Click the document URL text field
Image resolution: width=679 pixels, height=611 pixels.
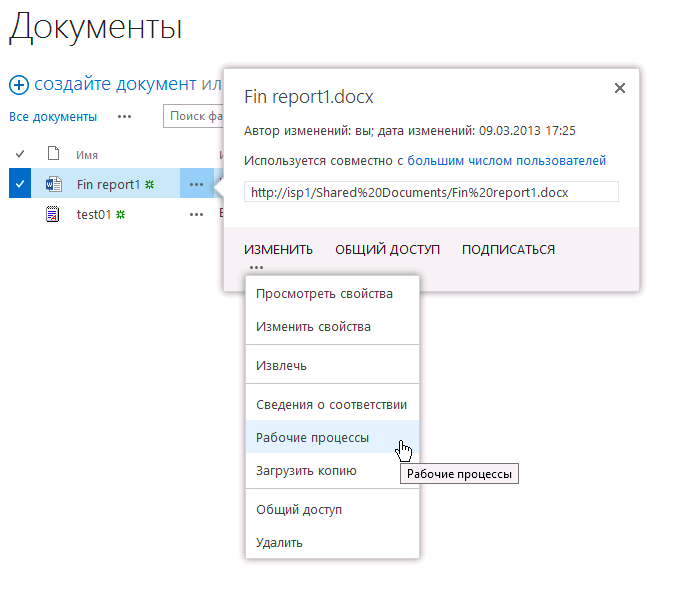click(x=431, y=192)
